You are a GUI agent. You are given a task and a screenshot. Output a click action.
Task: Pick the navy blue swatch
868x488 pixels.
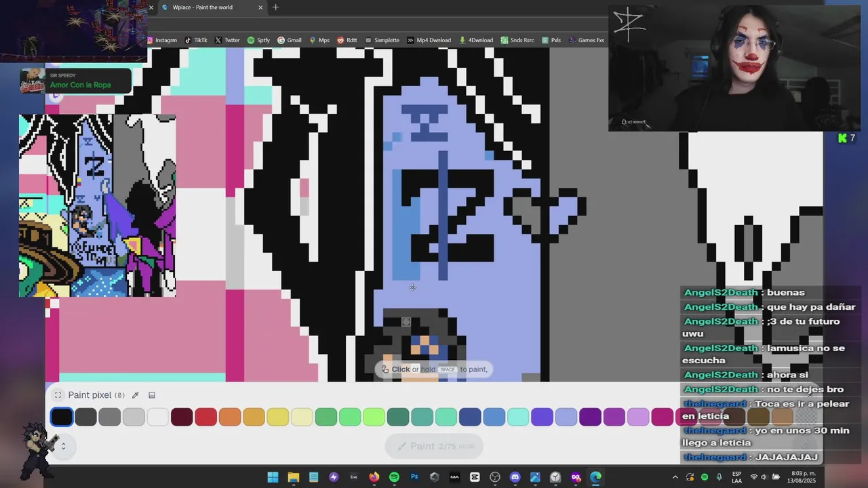pyautogui.click(x=470, y=416)
